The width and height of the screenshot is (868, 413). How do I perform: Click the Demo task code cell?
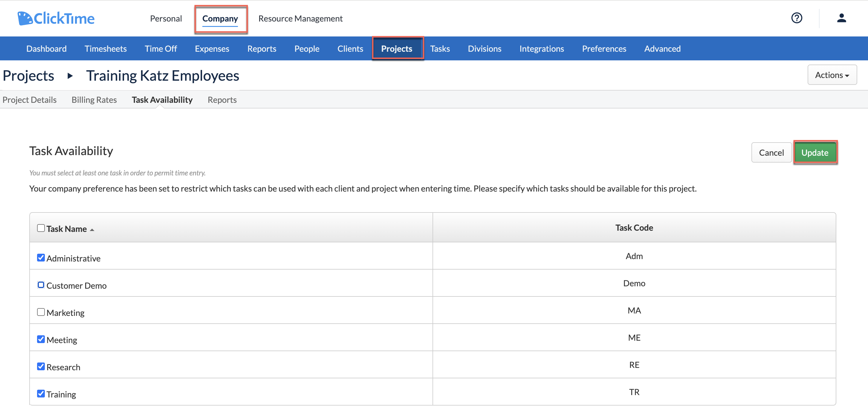(x=634, y=283)
